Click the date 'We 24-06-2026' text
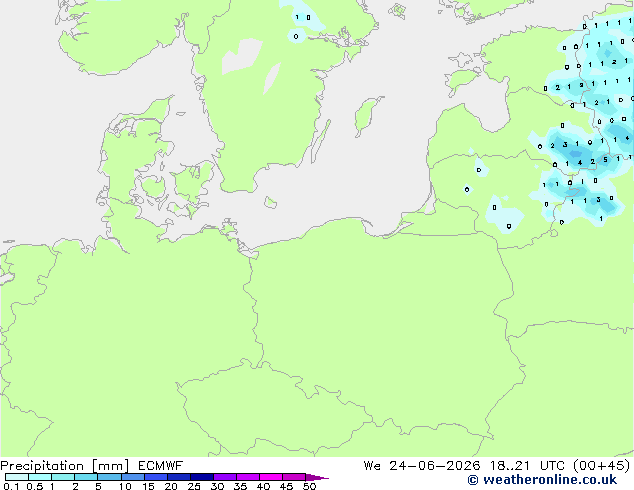The image size is (634, 490). click(422, 466)
